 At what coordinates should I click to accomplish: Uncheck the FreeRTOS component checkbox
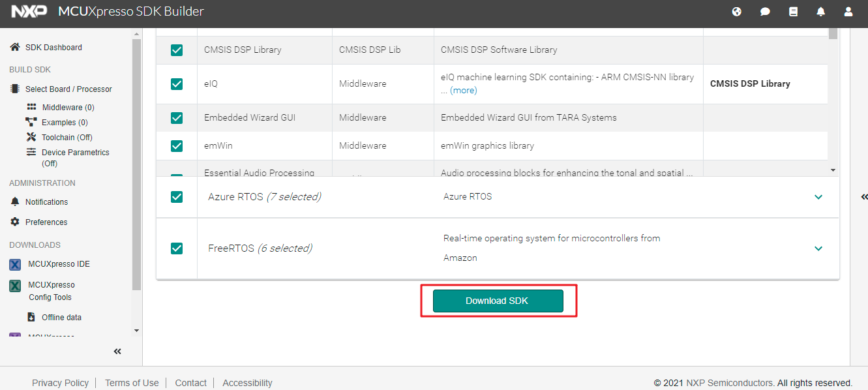pos(177,248)
